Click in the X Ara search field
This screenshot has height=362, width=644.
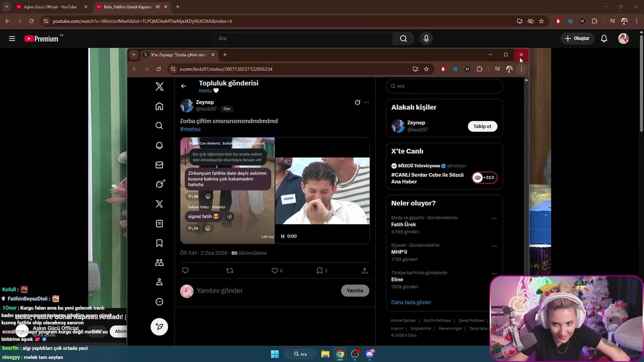(444, 86)
